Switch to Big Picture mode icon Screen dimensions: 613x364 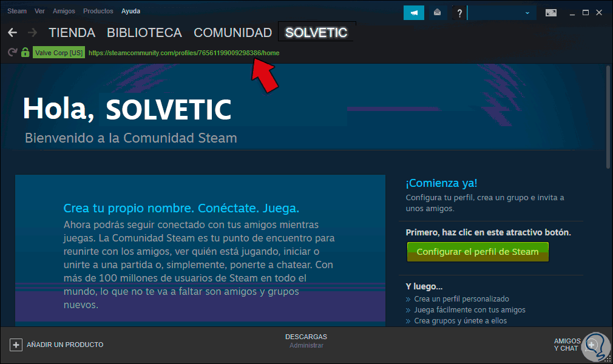click(x=551, y=13)
